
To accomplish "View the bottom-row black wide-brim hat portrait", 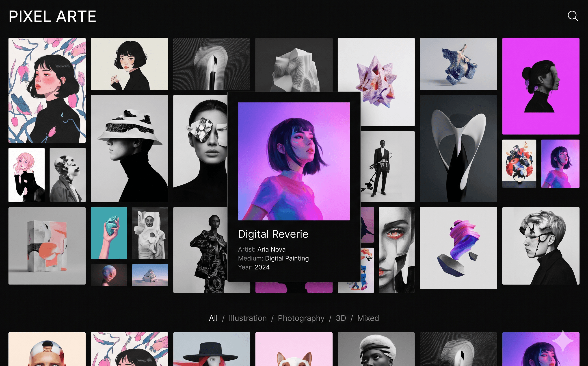I will tap(212, 349).
